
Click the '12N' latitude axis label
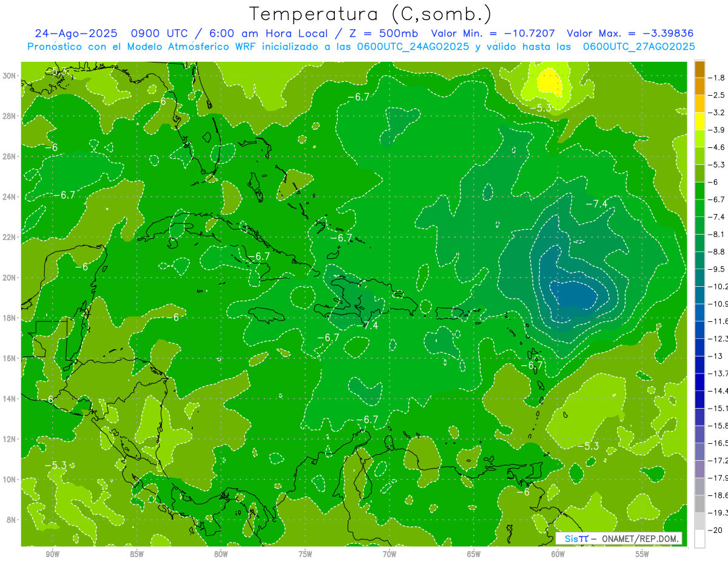coord(10,439)
